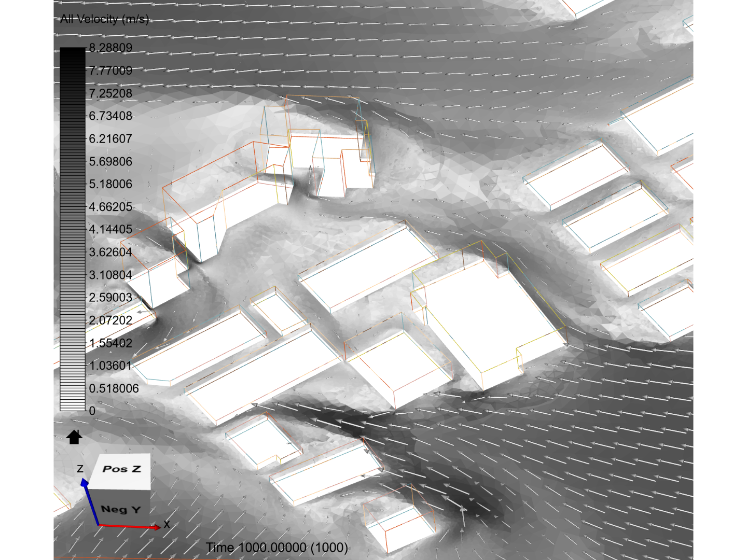Click the legend value 2.07202
Image resolution: width=747 pixels, height=560 pixels.
click(110, 320)
